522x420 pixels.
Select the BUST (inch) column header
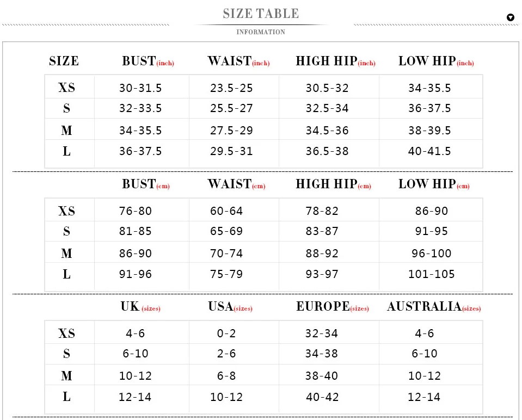click(x=148, y=61)
